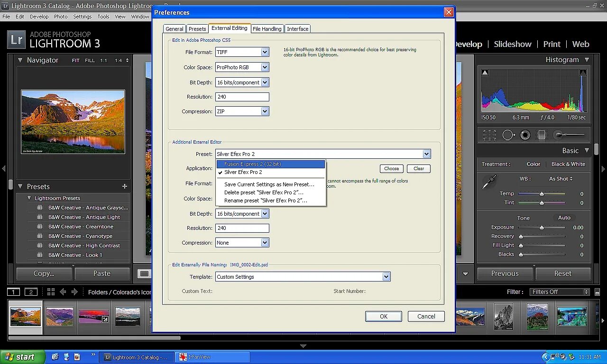
Task: Choose Save Current Settings as New Preset
Action: click(x=271, y=184)
